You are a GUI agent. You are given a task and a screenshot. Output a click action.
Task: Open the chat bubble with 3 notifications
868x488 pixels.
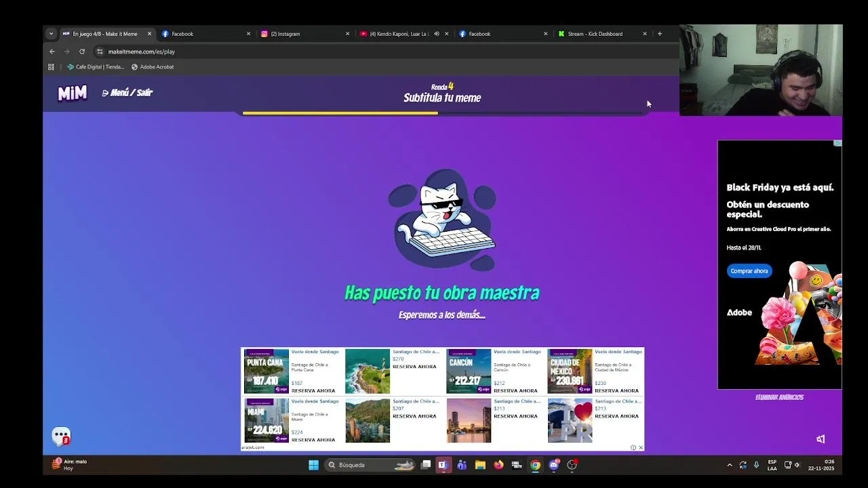[62, 436]
